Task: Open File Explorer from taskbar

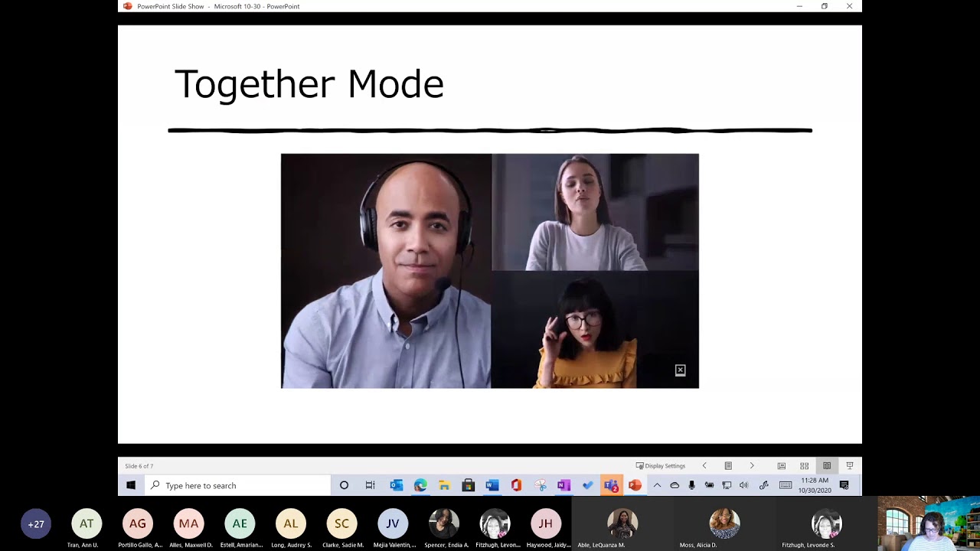Action: pyautogui.click(x=444, y=485)
